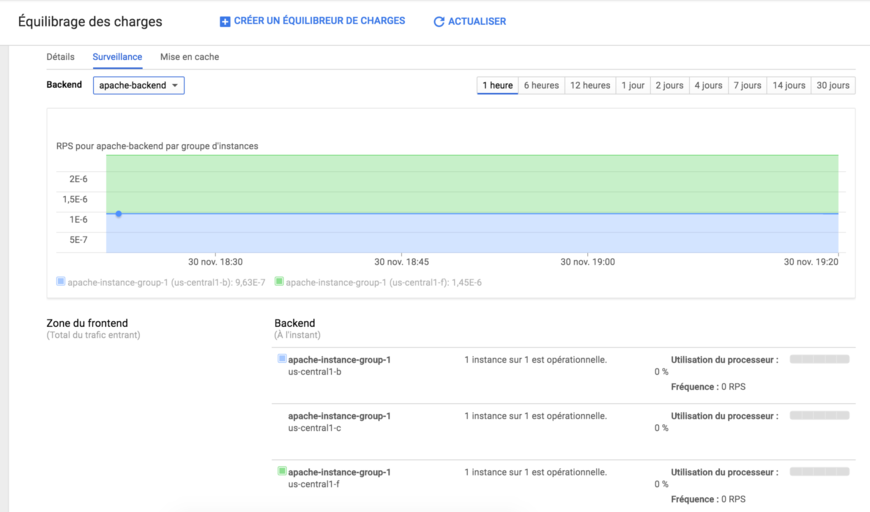Click blue square beside apache-instance-group-1 us-central1-b row
This screenshot has height=512, width=870.
click(x=282, y=359)
